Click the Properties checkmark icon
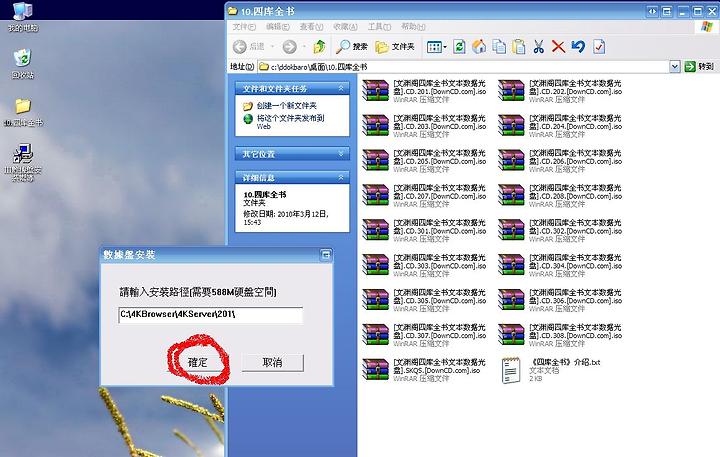 [x=599, y=46]
